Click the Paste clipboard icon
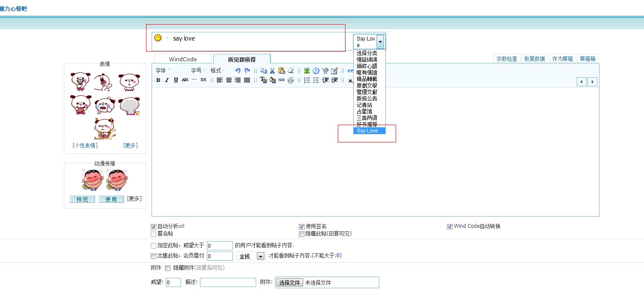 tap(281, 71)
